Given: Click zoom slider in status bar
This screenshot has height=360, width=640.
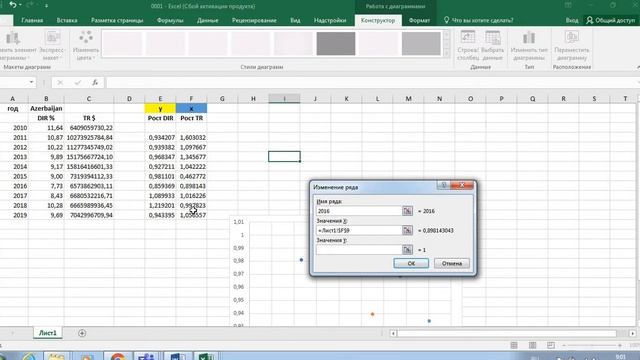Looking at the screenshot, I should [592, 345].
